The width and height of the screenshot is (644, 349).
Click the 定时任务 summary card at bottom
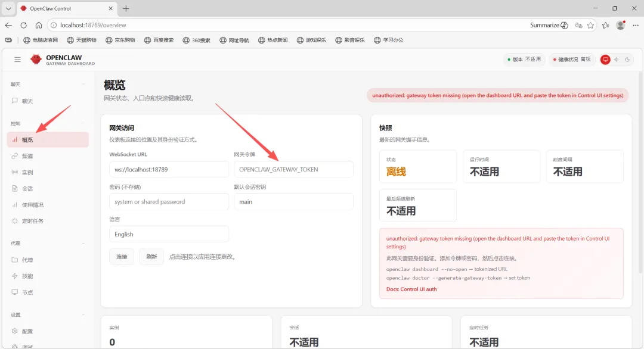[x=546, y=332]
